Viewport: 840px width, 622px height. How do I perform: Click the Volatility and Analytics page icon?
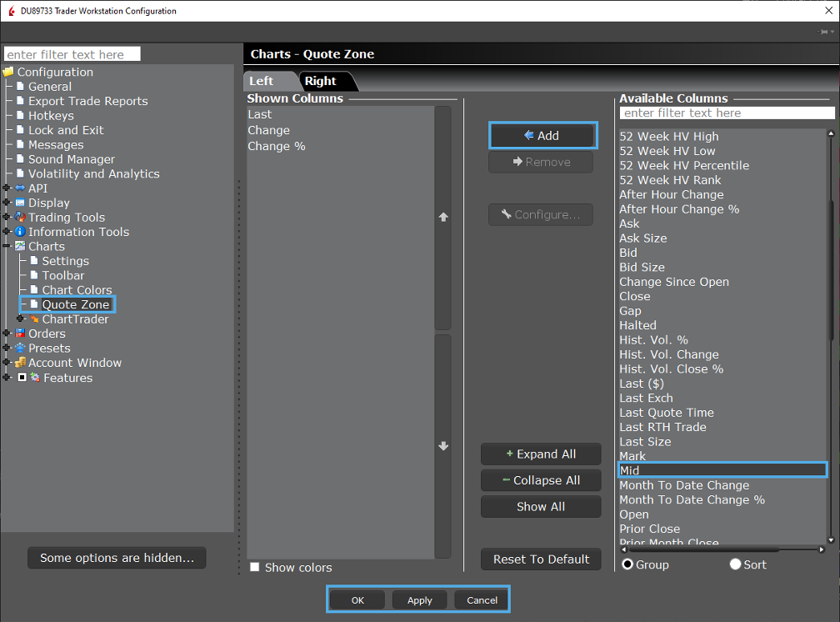coord(20,173)
